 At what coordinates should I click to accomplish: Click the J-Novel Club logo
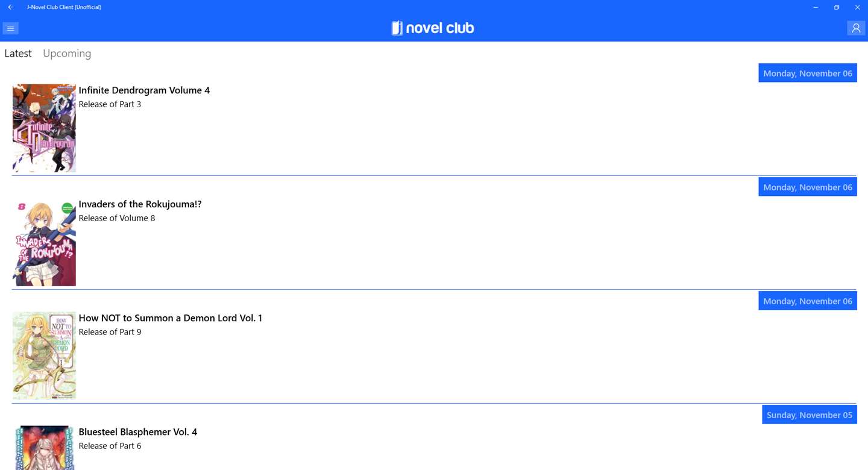(x=433, y=28)
